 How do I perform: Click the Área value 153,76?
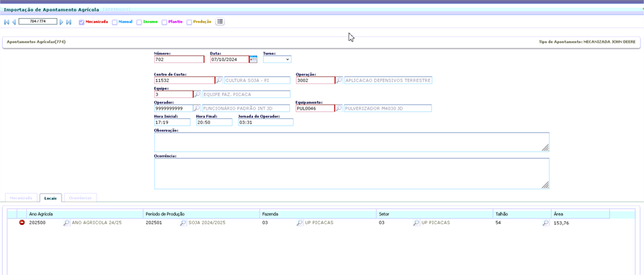[561, 223]
